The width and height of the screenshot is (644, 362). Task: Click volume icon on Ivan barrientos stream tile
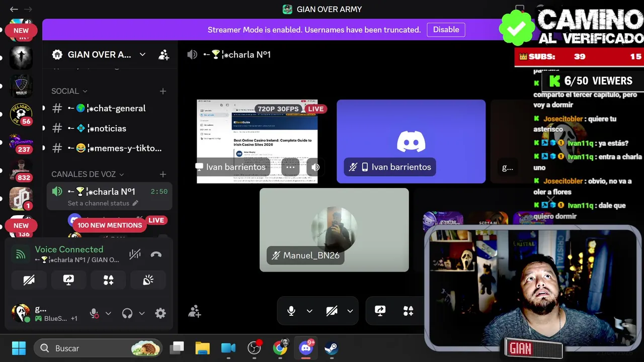click(315, 167)
